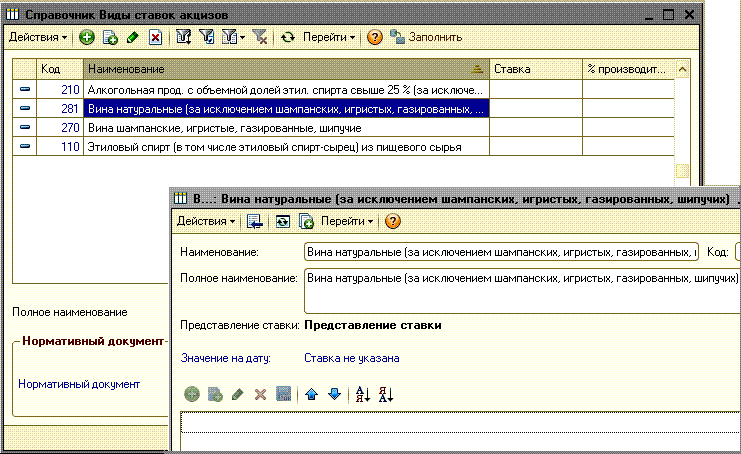Screen dimensions: 741x454
Task: Close the Справочник Виды ставок акцизов window
Action: pyautogui.click(x=689, y=15)
